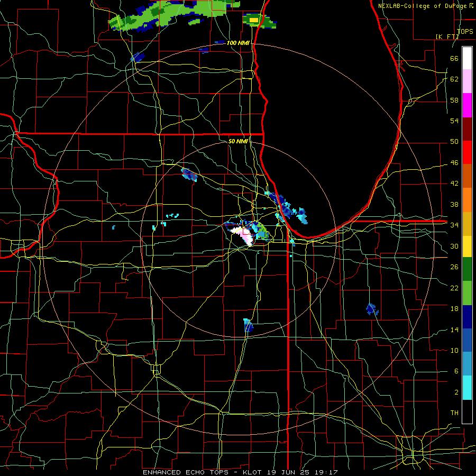
Task: Click the '6' legend value
Action: (456, 371)
